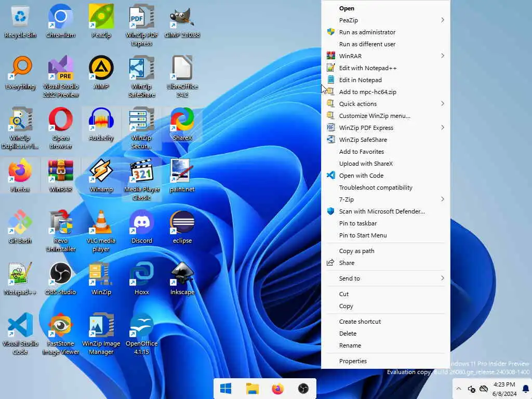Choose Copy as path
Image resolution: width=532 pixels, height=399 pixels.
tap(385, 251)
